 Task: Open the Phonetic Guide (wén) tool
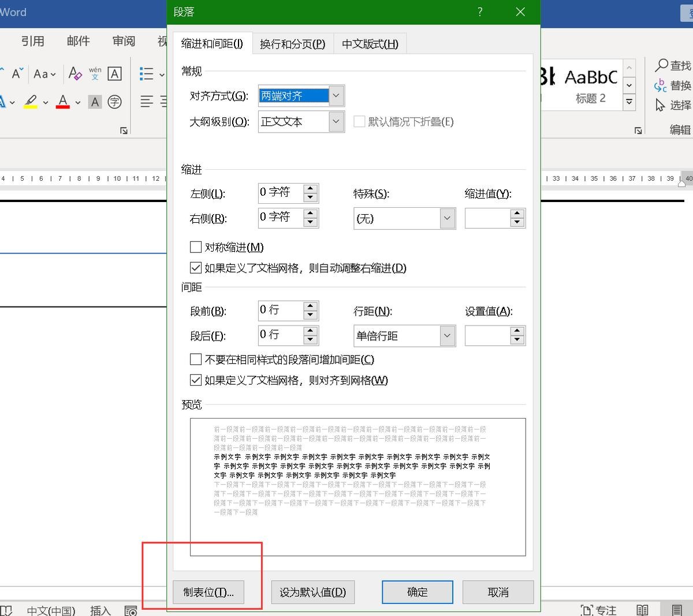95,73
